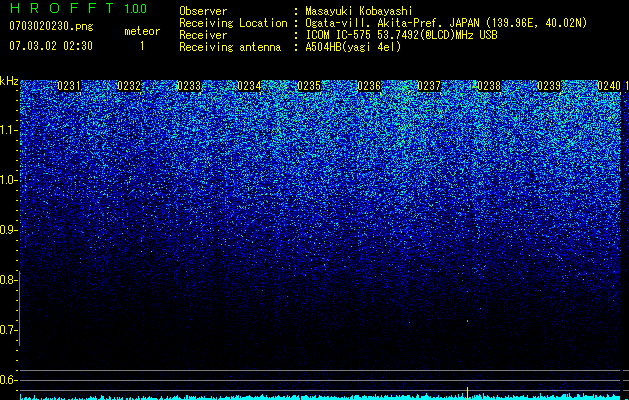The width and height of the screenshot is (629, 400).
Task: Click the 0235 time marker
Action: click(309, 86)
